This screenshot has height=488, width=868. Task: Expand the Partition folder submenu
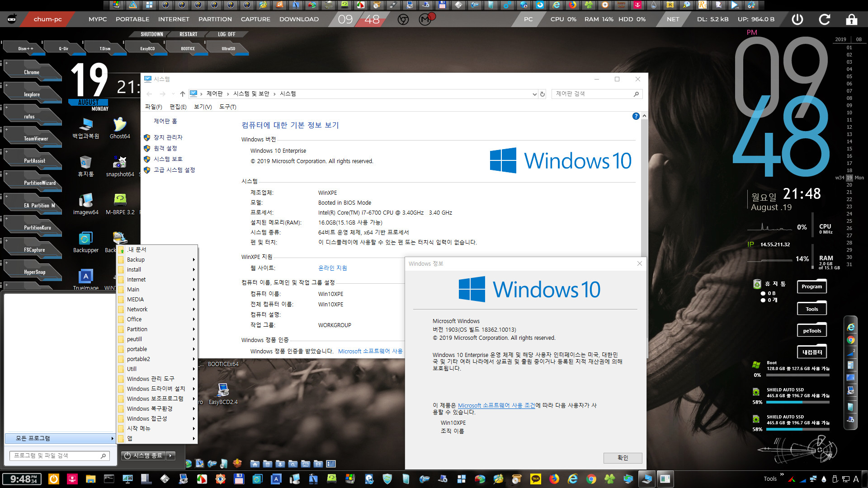point(157,329)
